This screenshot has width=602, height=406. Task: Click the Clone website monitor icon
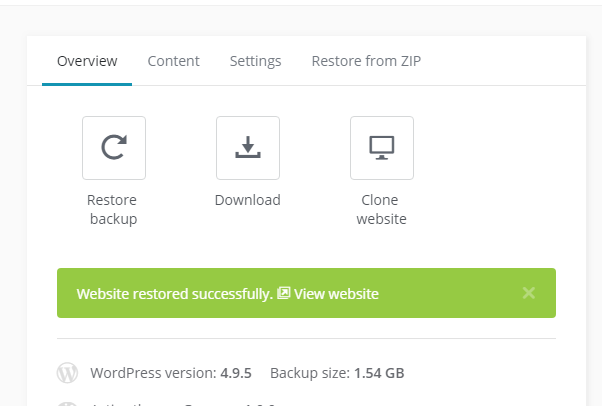click(382, 148)
